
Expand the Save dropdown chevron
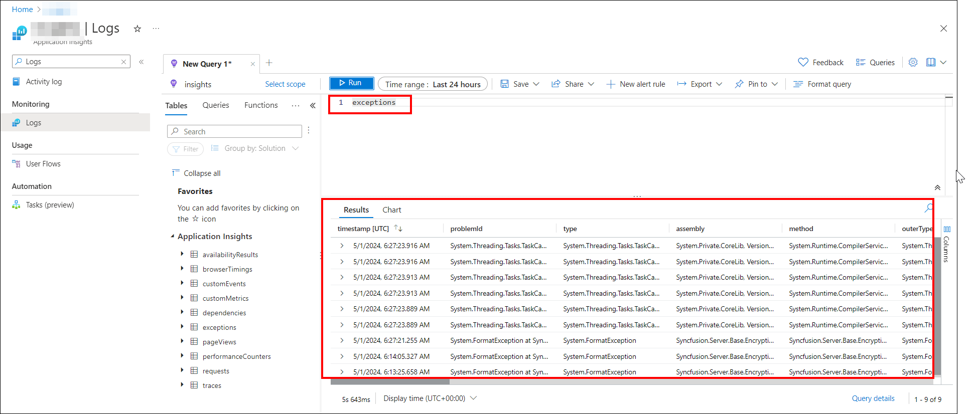click(x=536, y=84)
